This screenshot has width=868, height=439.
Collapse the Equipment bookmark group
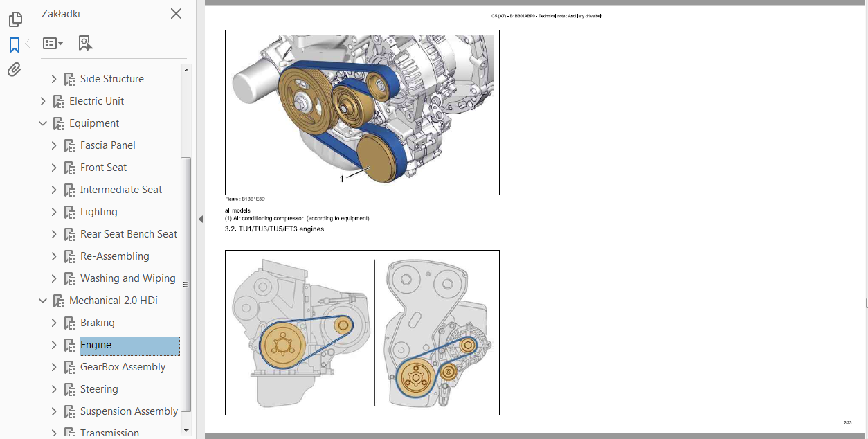43,123
